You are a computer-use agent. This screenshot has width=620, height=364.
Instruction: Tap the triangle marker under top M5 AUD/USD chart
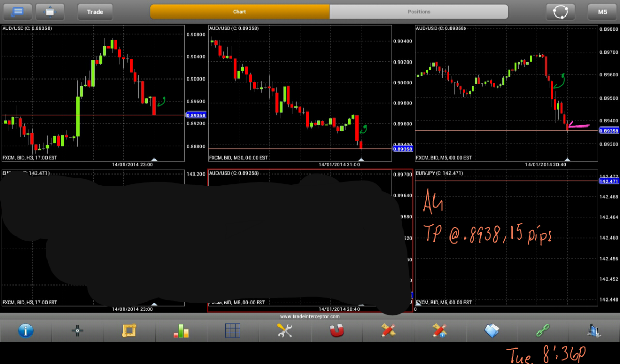567,159
